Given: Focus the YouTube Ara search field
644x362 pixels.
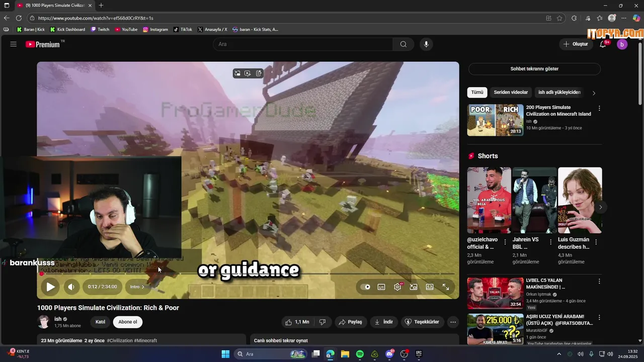Looking at the screenshot, I should click(x=303, y=44).
